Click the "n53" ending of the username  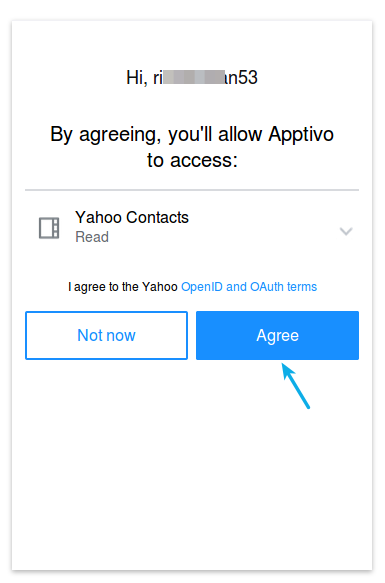click(x=242, y=78)
